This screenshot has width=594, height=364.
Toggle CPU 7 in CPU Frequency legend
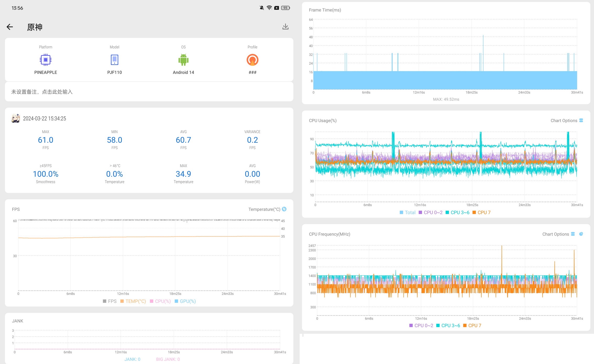pos(472,325)
